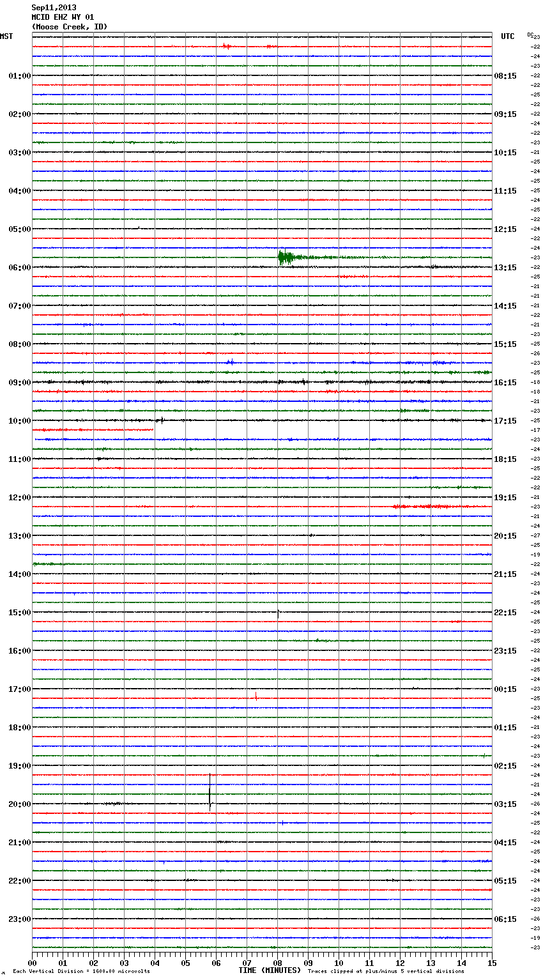Click the TIME (MINUTES) axis title
The width and height of the screenshot is (543, 980).
tap(270, 970)
